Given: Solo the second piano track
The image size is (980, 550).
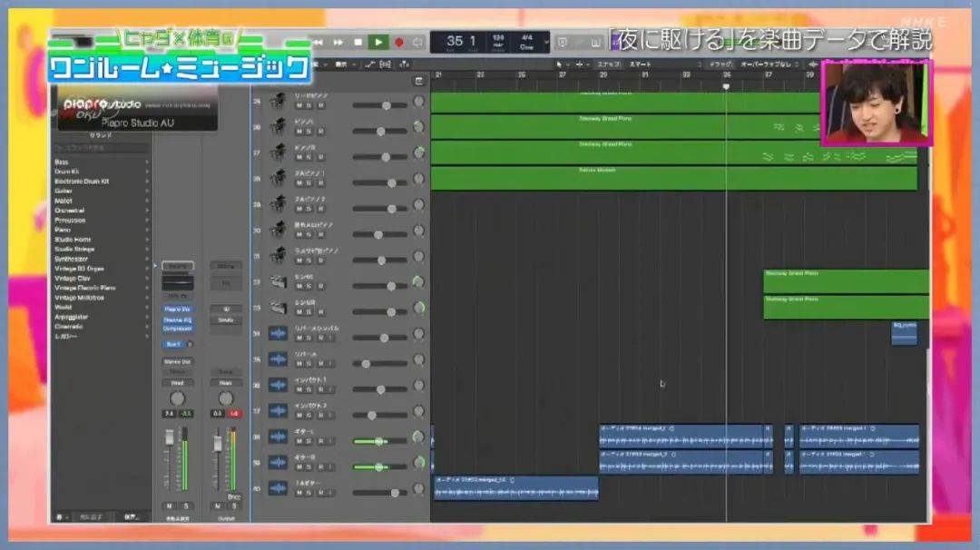Looking at the screenshot, I should tap(309, 132).
